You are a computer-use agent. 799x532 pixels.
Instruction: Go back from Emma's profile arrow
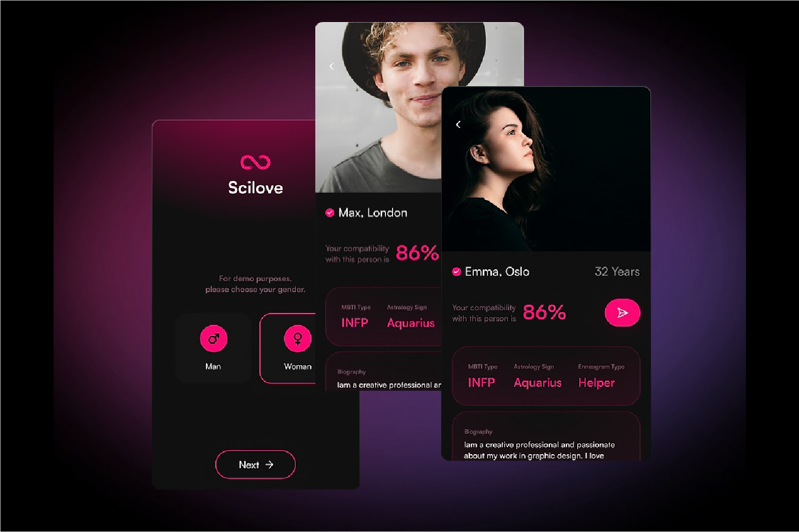pos(458,125)
